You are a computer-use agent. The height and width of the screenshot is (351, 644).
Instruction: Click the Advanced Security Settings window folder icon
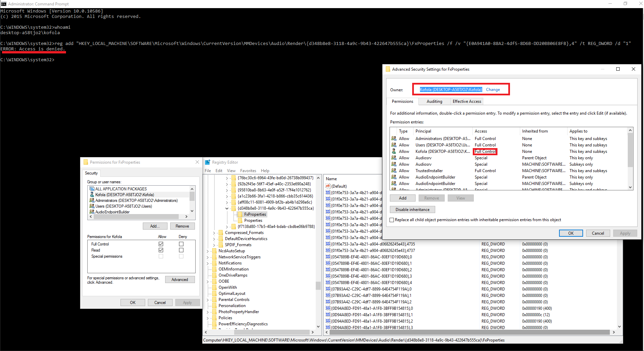388,69
